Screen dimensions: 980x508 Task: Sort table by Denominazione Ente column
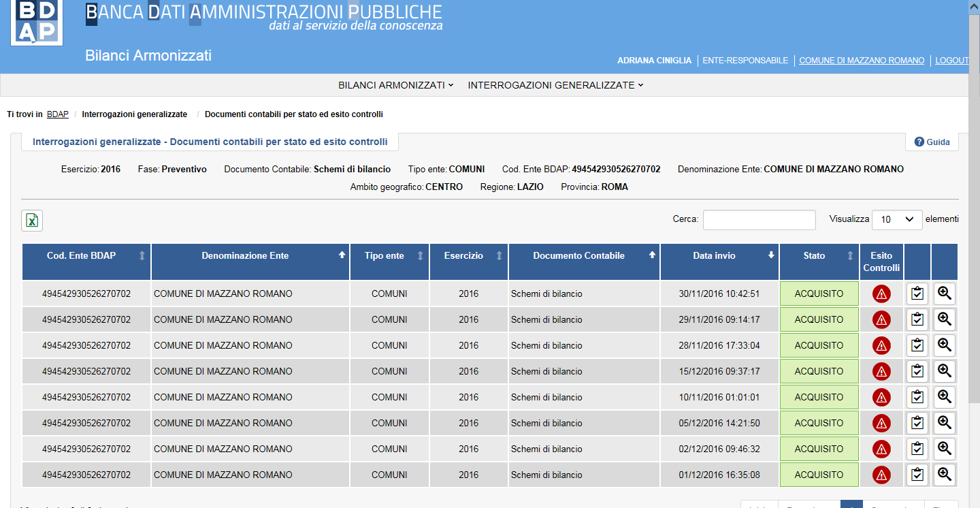click(250, 262)
